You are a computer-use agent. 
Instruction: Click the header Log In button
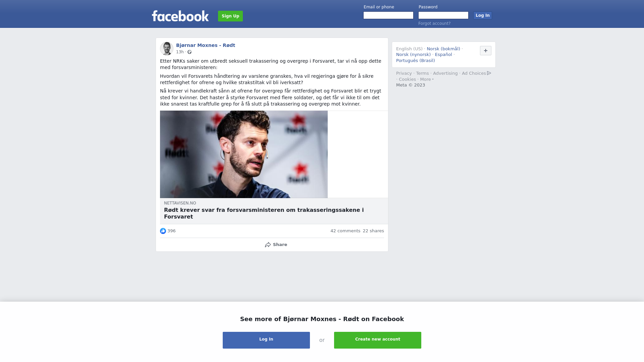[483, 15]
